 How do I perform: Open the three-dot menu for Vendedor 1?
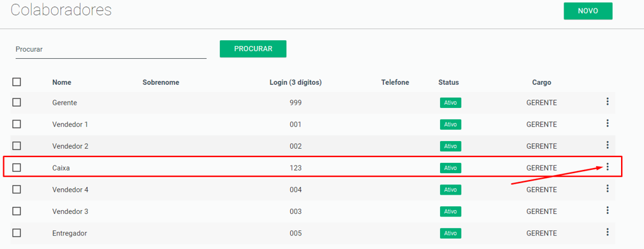[608, 123]
